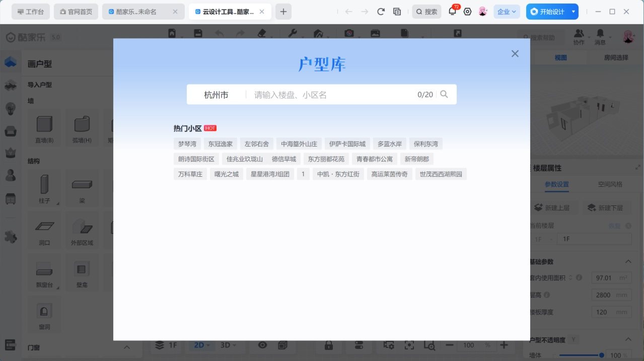The image size is (644, 361).
Task: Open the 协作 collaboration icon
Action: [579, 36]
